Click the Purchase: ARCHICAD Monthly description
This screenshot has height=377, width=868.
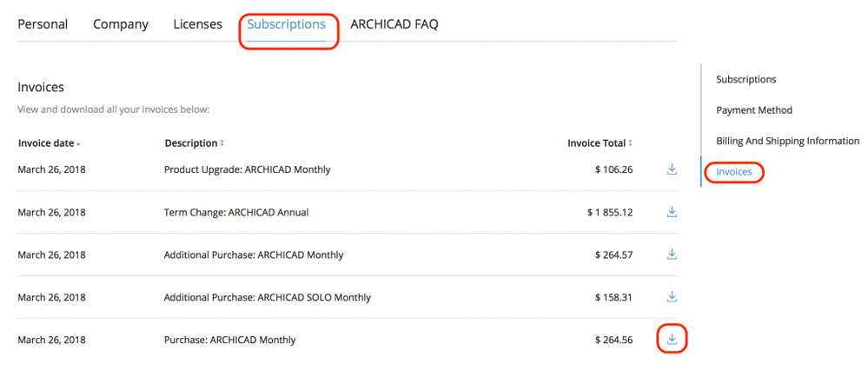click(x=229, y=340)
